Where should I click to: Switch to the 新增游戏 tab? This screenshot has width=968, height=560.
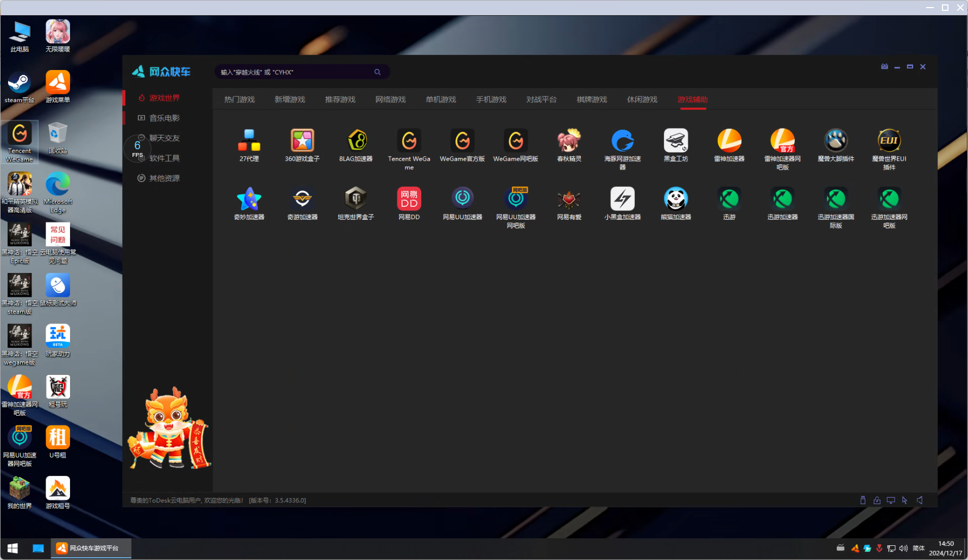click(x=290, y=99)
